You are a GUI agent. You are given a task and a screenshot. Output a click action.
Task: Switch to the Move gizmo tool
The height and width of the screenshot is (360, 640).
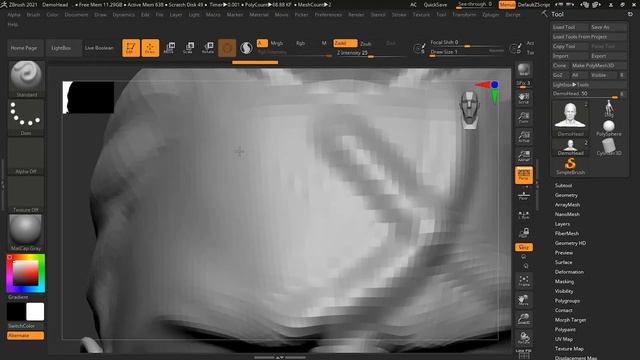[169, 48]
